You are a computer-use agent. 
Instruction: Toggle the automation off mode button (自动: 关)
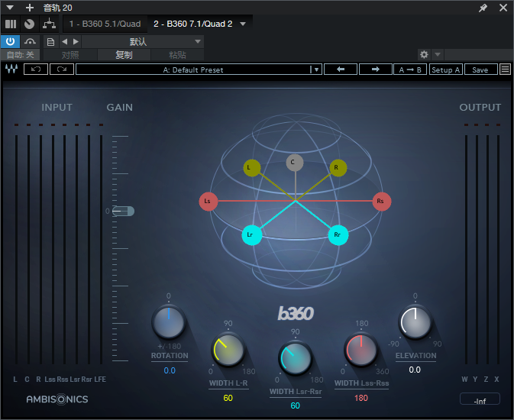pyautogui.click(x=20, y=55)
